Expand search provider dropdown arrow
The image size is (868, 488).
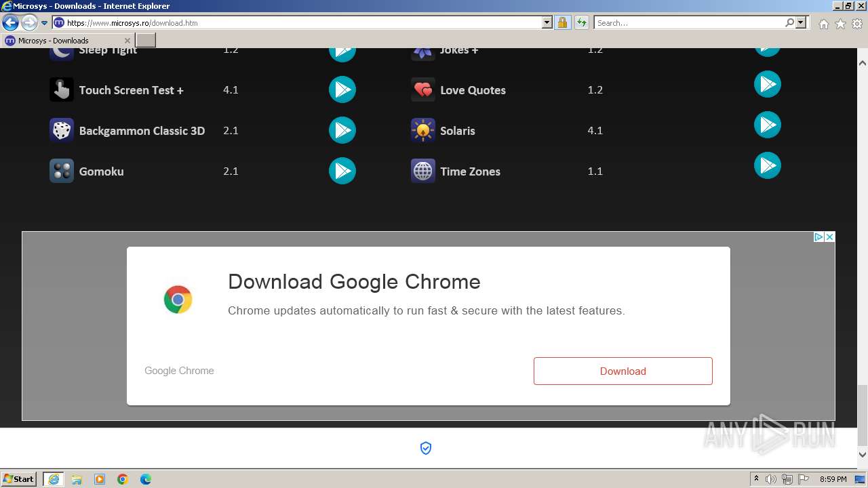(x=801, y=22)
